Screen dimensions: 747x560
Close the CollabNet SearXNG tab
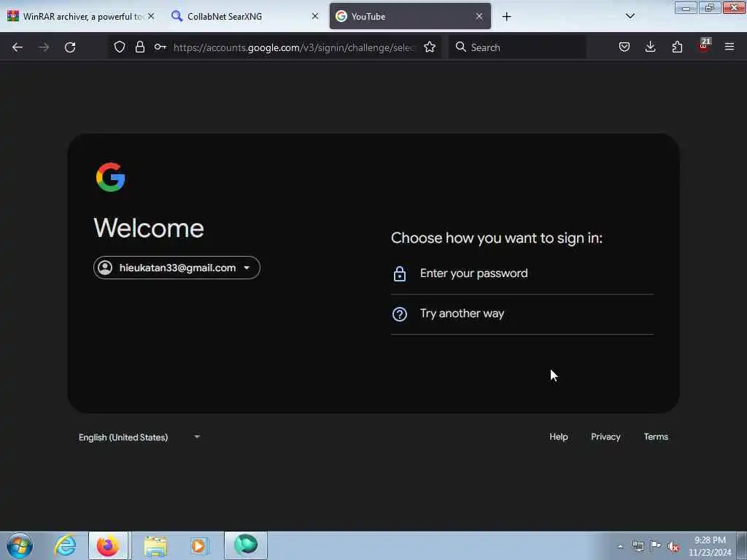315,16
